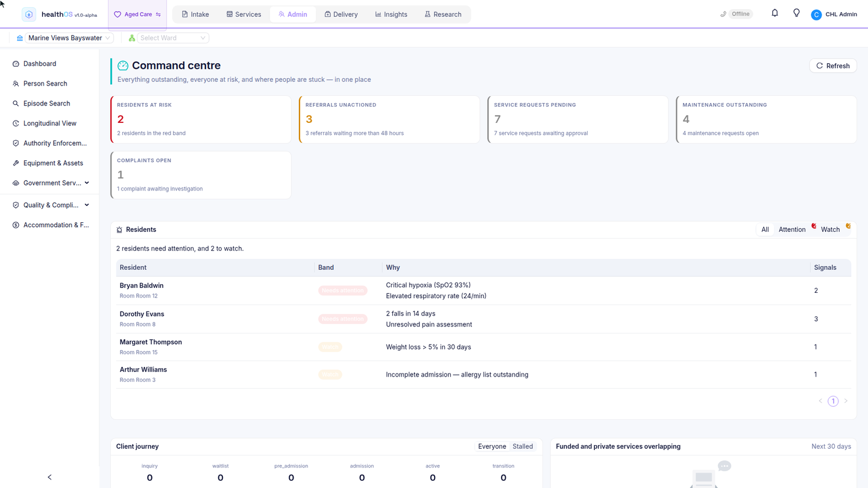Switch to the Services tab
This screenshot has width=868, height=488.
coord(244,14)
